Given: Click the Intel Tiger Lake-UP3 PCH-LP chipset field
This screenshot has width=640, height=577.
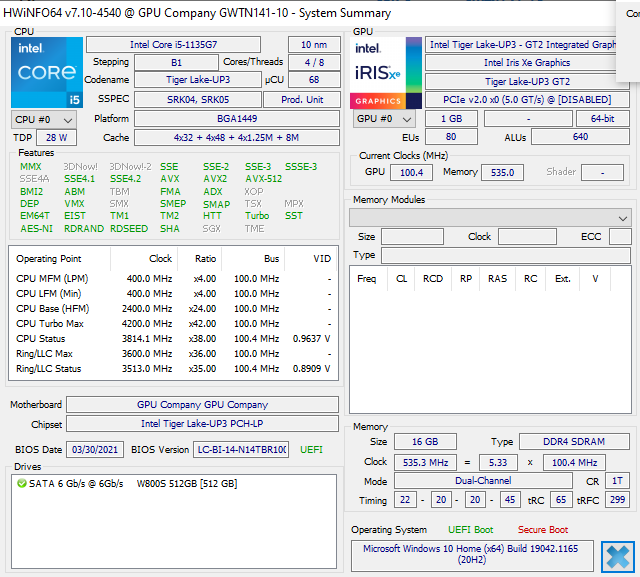Looking at the screenshot, I should (x=202, y=424).
